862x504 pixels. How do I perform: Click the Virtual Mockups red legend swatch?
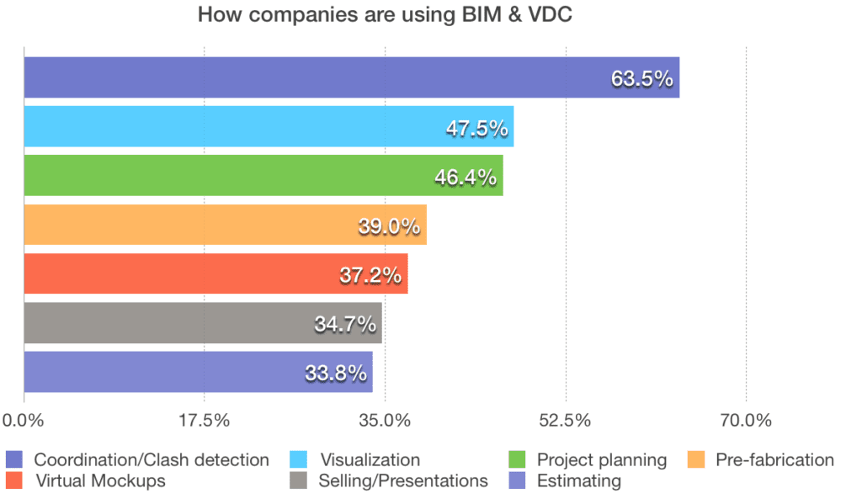(x=14, y=480)
